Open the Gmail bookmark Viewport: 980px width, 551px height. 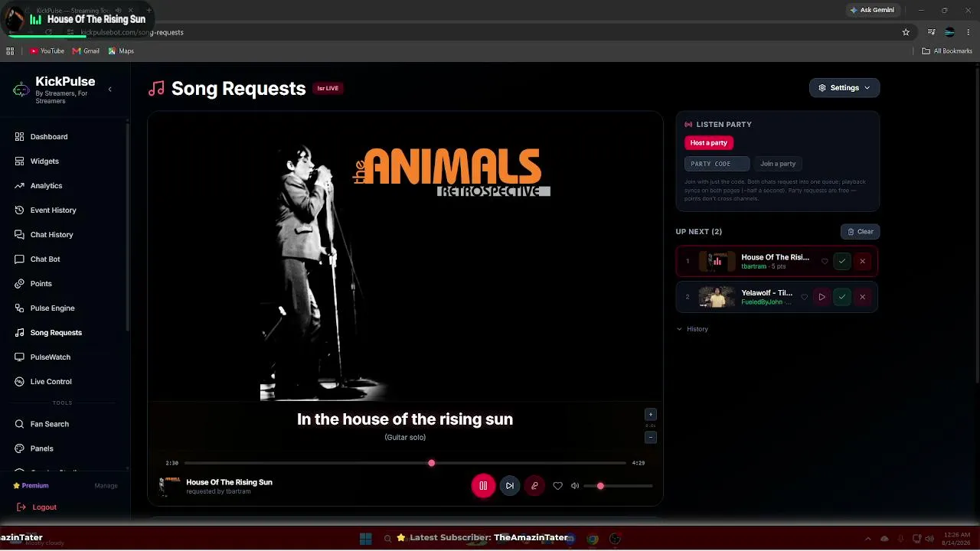coord(86,51)
